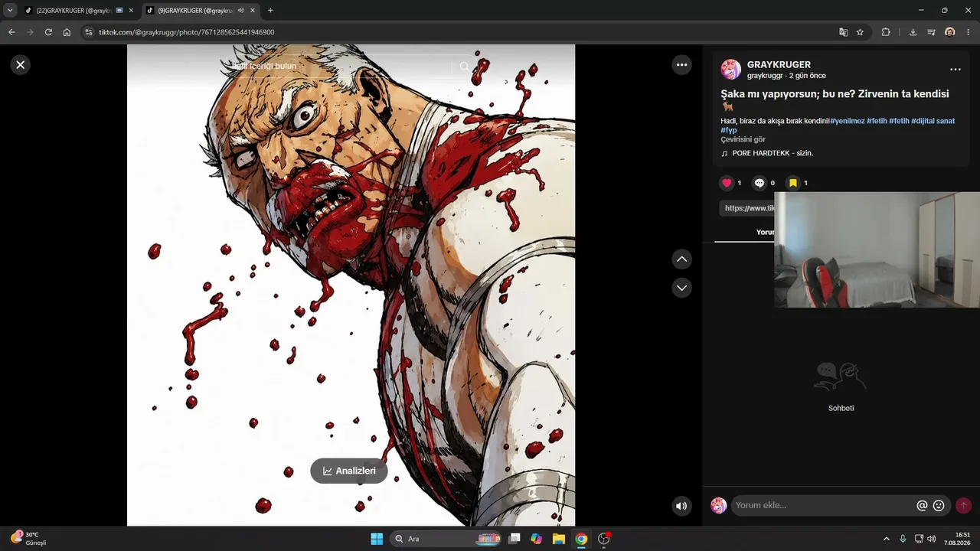
Task: Open the Windows Start menu
Action: 377,539
